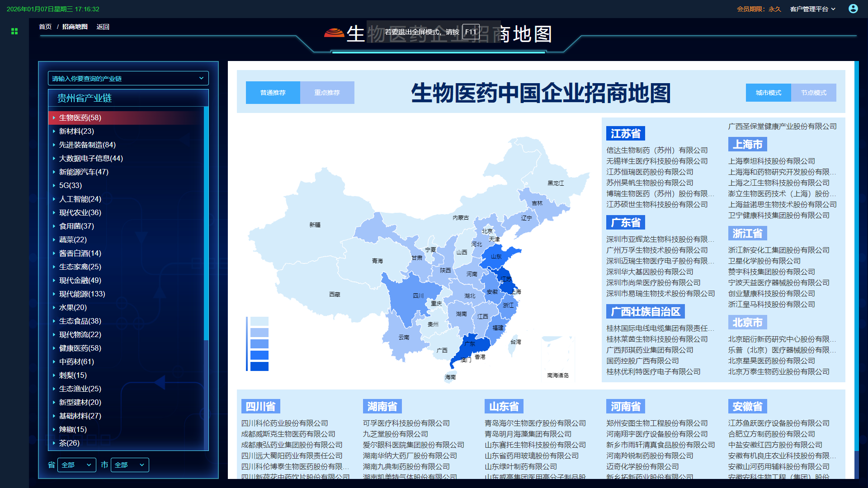Open the 请输入你要查询的产业链 dropdown

128,78
